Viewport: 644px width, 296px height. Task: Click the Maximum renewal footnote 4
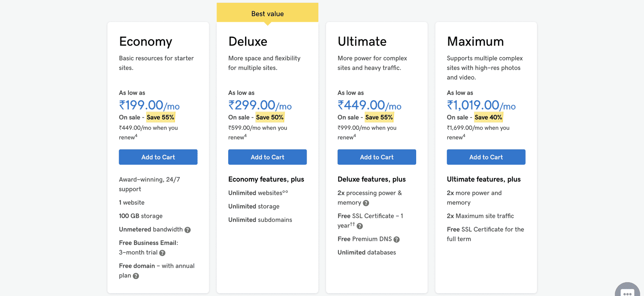(464, 136)
